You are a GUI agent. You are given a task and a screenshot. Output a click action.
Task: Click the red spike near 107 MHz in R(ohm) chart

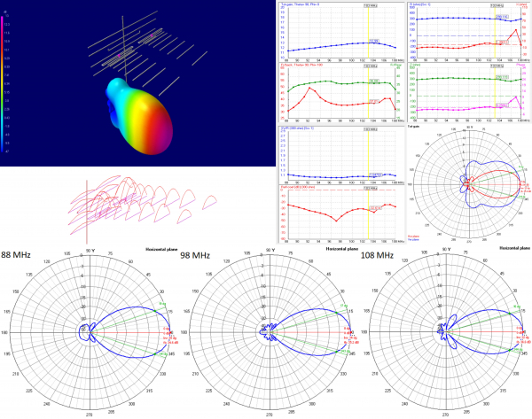515,32
